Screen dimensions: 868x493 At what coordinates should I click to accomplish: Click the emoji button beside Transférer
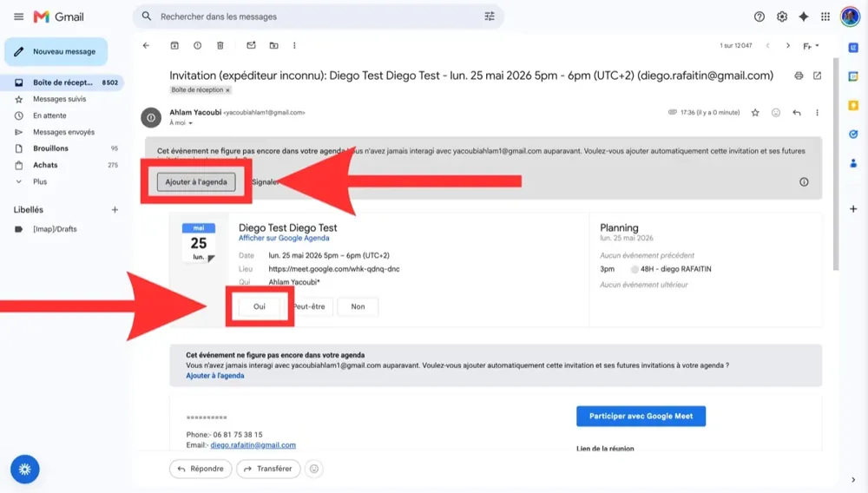(x=314, y=469)
